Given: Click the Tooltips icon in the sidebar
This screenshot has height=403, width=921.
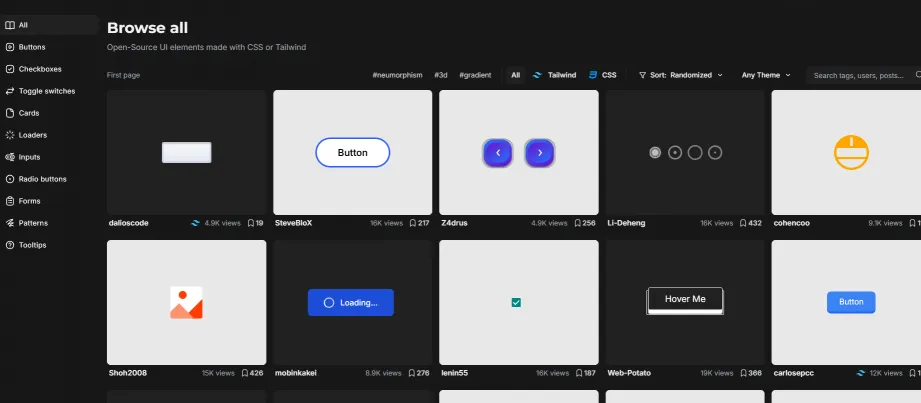Looking at the screenshot, I should tap(10, 245).
